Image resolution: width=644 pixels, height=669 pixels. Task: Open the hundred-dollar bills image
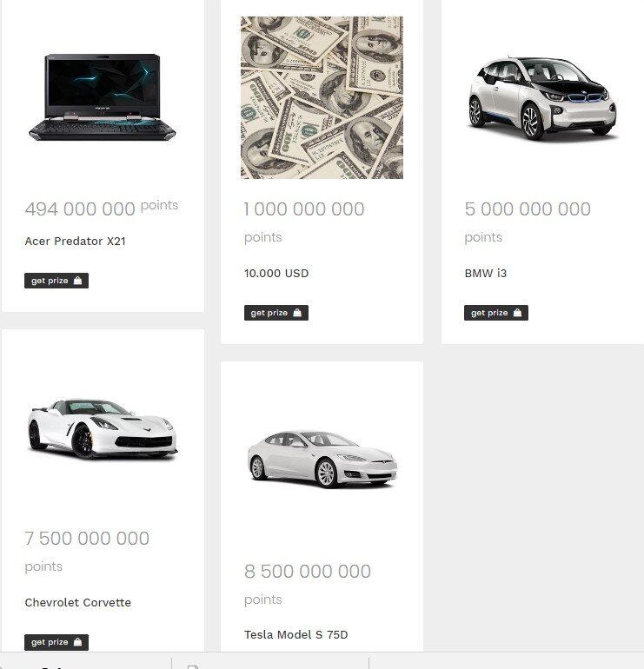click(322, 97)
